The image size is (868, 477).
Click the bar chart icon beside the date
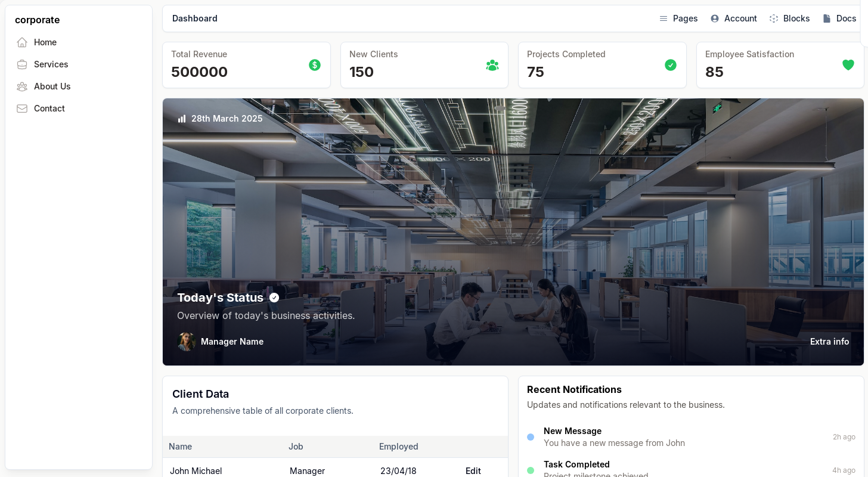pyautogui.click(x=182, y=119)
